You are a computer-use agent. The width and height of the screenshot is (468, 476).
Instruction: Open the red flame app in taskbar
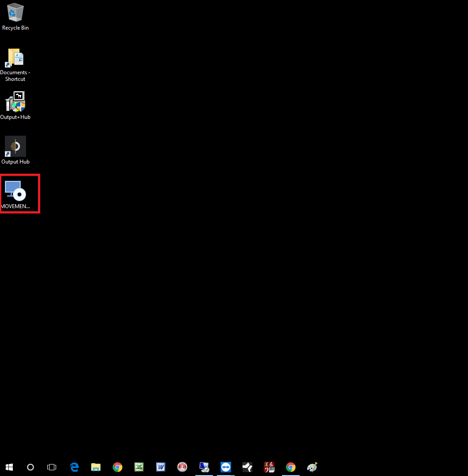pos(183,467)
